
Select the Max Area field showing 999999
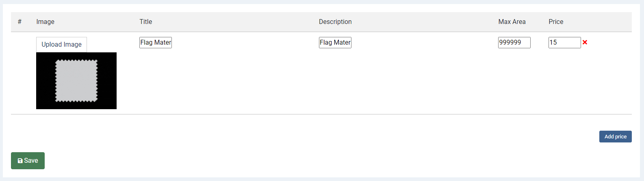click(x=514, y=43)
